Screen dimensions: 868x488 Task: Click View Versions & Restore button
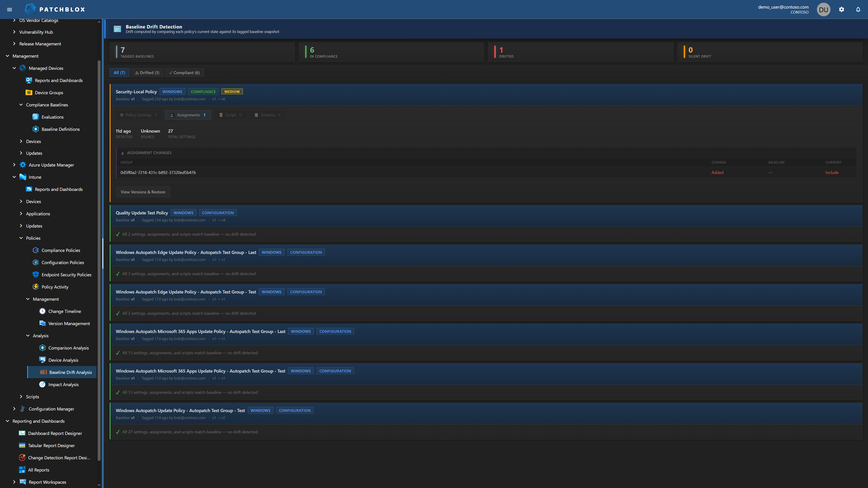click(x=143, y=192)
